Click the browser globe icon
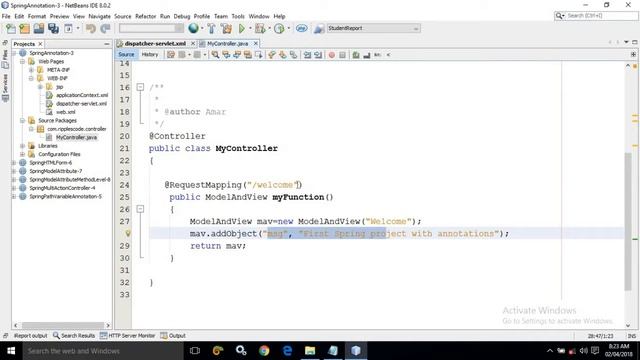 tap(193, 28)
